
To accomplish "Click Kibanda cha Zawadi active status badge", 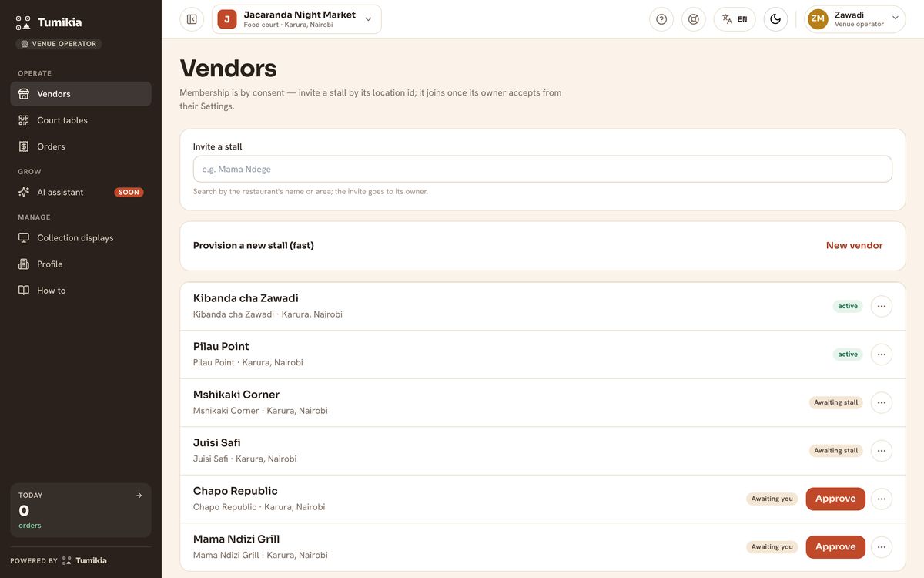I will pos(848,306).
